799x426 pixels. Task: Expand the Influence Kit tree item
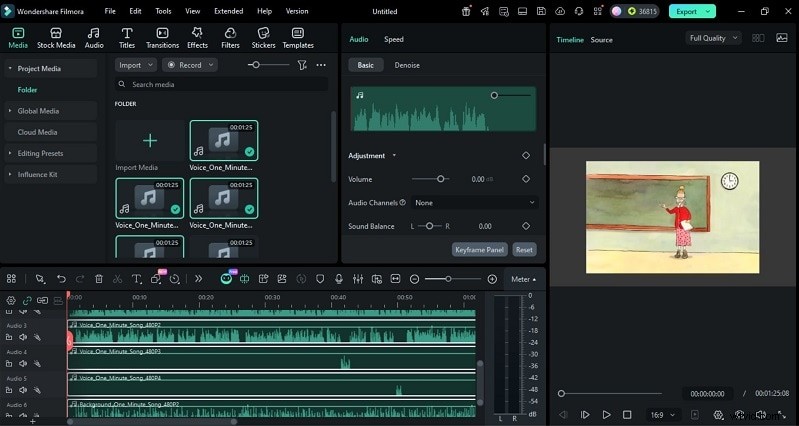[10, 174]
